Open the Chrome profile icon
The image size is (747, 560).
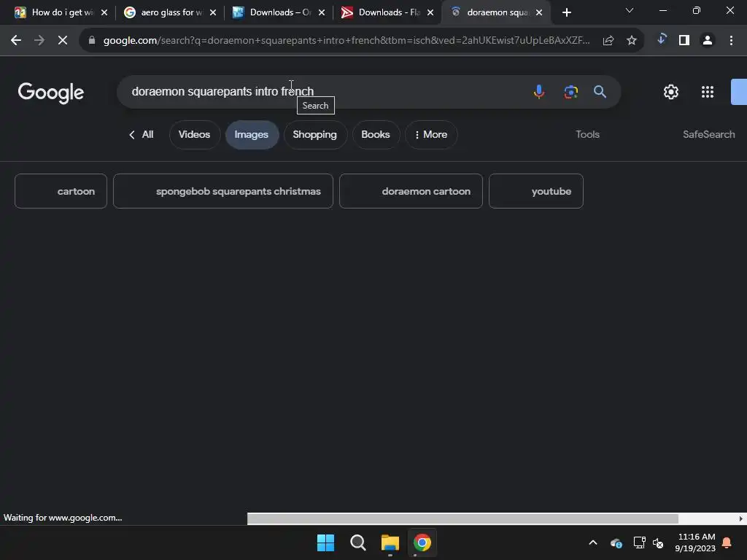click(x=708, y=41)
